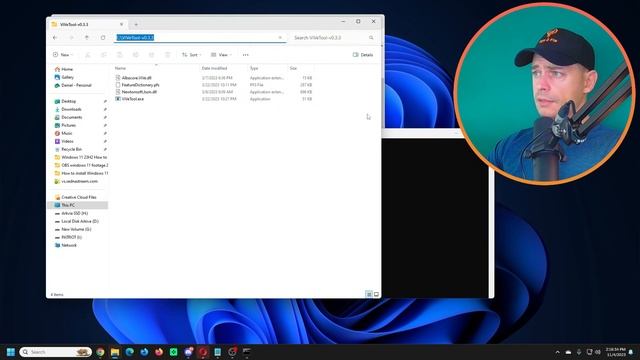
Task: Open the OBS windows 11 footage folder
Action: pyautogui.click(x=84, y=165)
